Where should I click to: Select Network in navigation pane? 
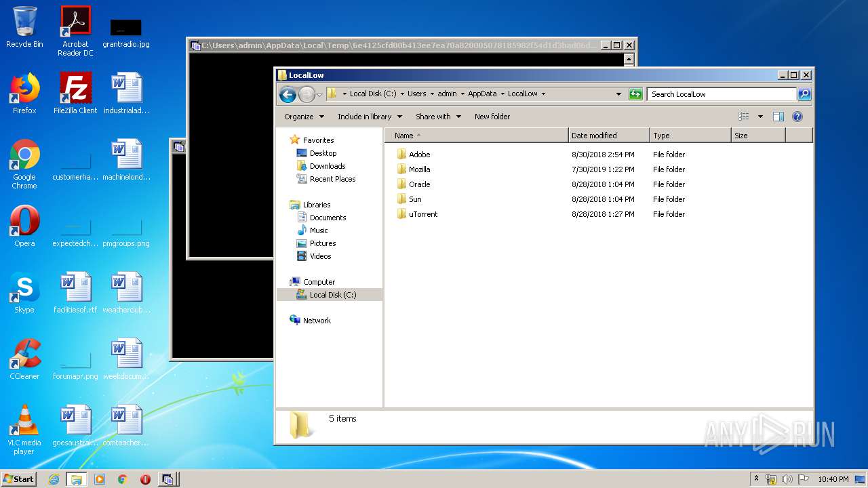coord(317,321)
